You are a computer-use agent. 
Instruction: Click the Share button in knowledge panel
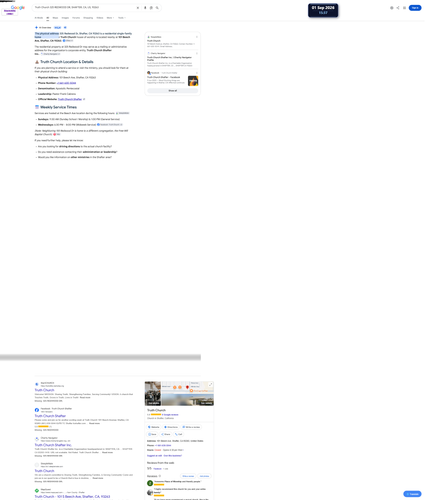[166, 434]
